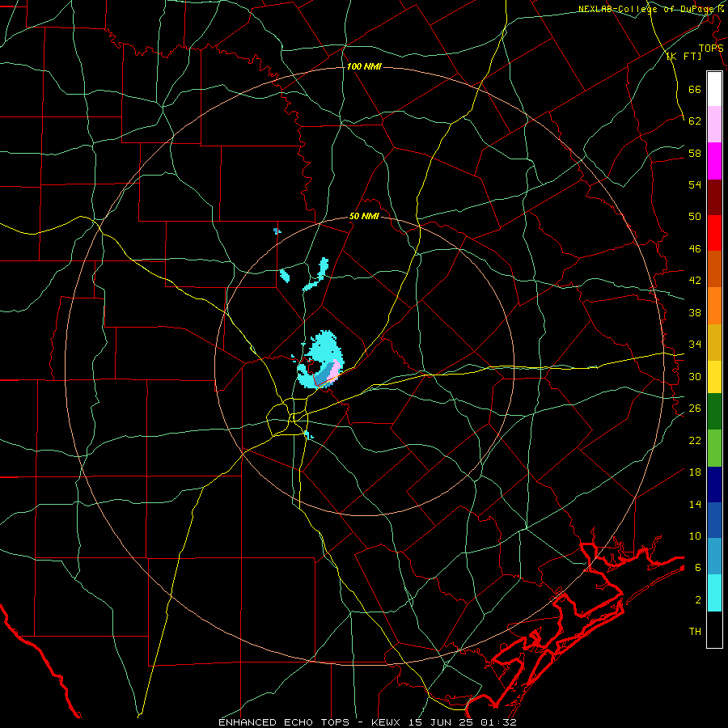Click the legend value 46
This screenshot has width=728, height=728.
(695, 249)
